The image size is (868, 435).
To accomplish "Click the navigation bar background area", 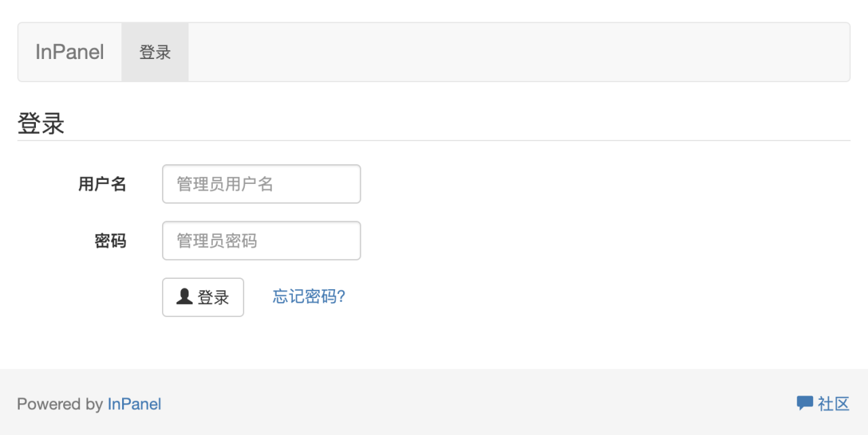I will point(475,52).
